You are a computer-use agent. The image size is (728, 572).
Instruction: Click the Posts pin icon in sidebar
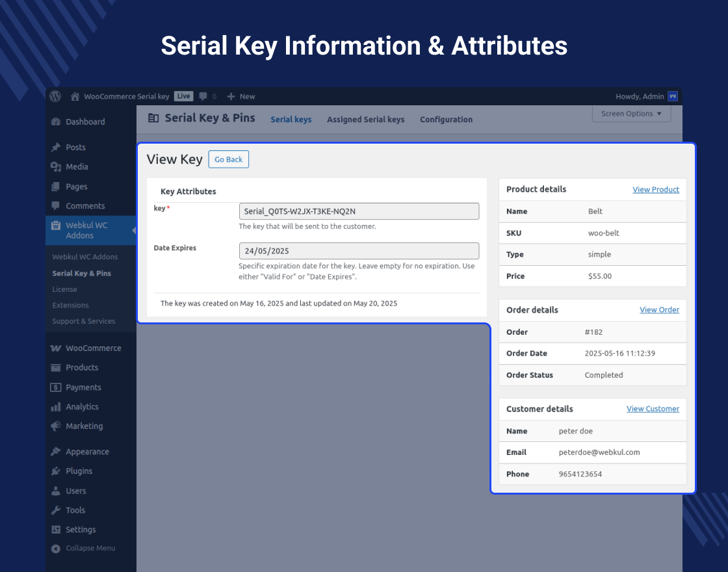click(56, 147)
